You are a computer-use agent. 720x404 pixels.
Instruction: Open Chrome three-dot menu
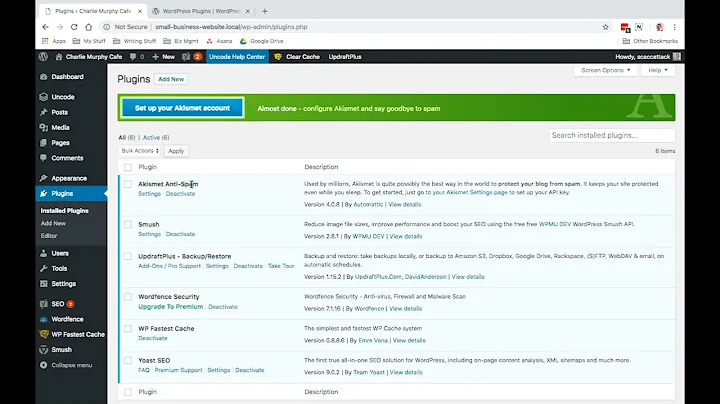pyautogui.click(x=675, y=27)
